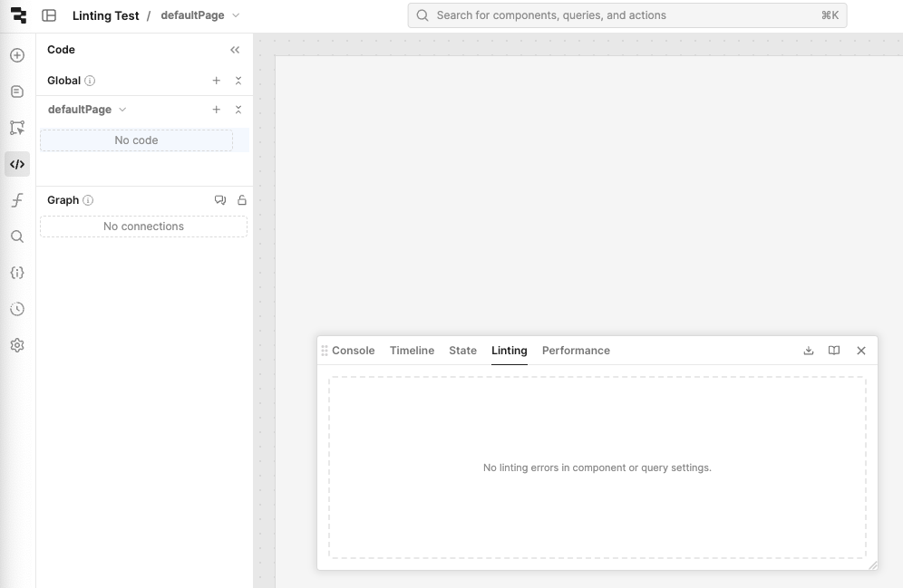Open the State braces icon
903x588 pixels.
17,273
